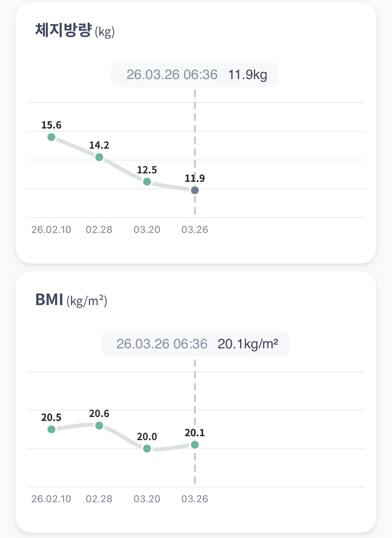Tap the 14.2 body fat data point

point(99,157)
